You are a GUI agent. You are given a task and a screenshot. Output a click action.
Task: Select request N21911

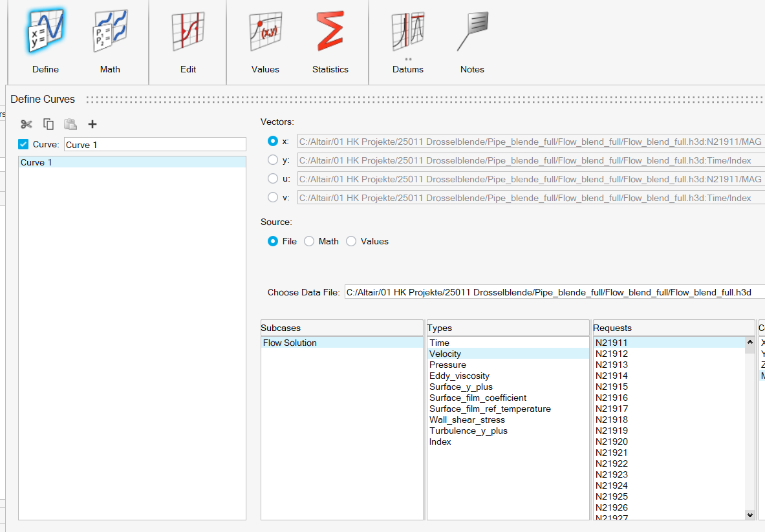pyautogui.click(x=669, y=343)
